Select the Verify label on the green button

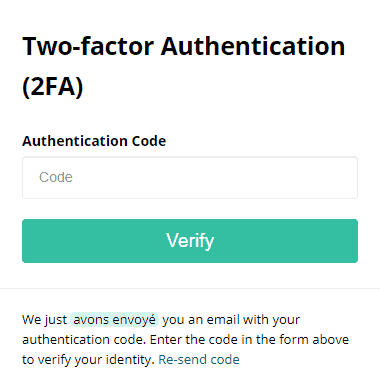click(x=190, y=240)
